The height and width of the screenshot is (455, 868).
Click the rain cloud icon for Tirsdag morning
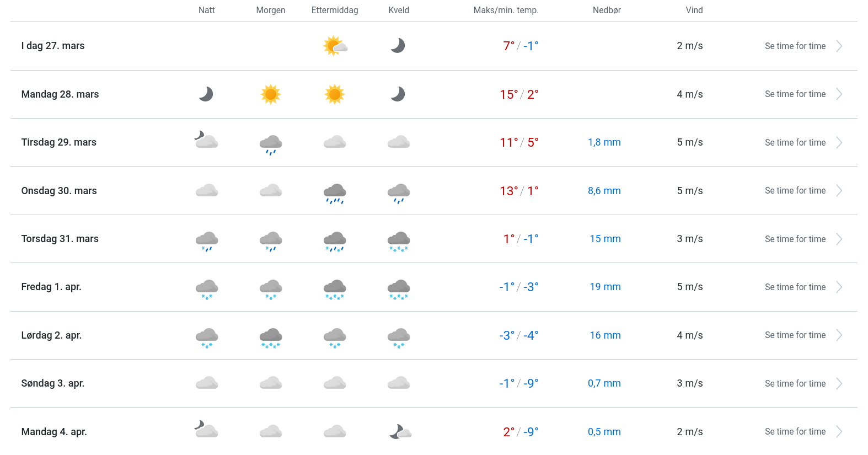(x=271, y=144)
